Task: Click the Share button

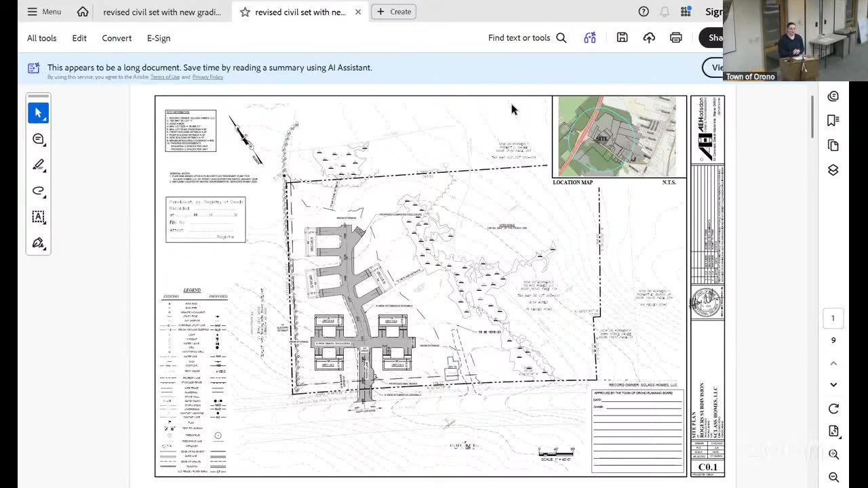Action: pos(711,38)
